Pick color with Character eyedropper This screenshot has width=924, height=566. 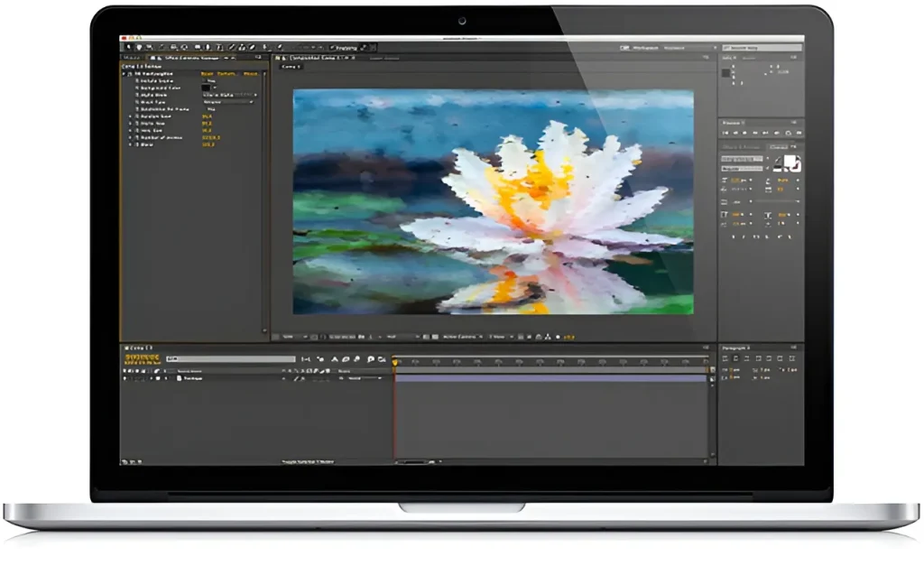click(778, 159)
